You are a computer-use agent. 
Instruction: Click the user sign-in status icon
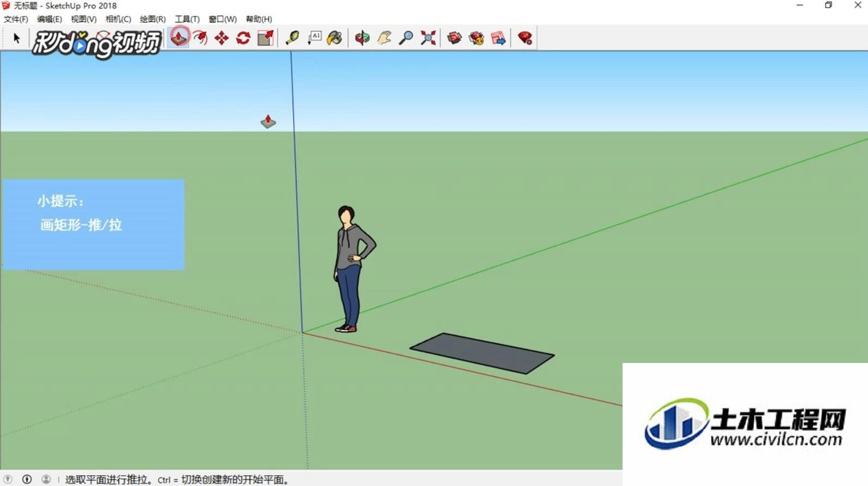click(46, 479)
